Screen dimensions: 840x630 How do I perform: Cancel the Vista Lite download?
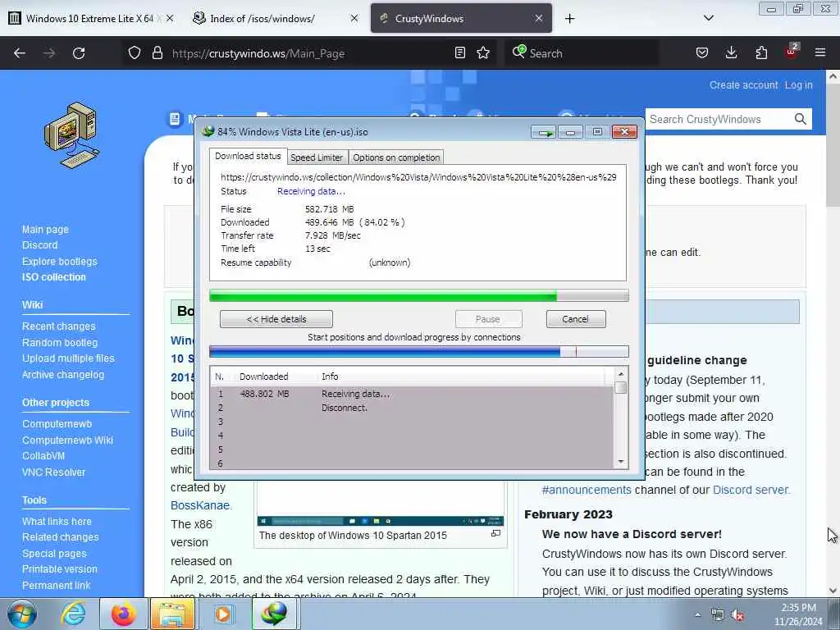point(575,319)
